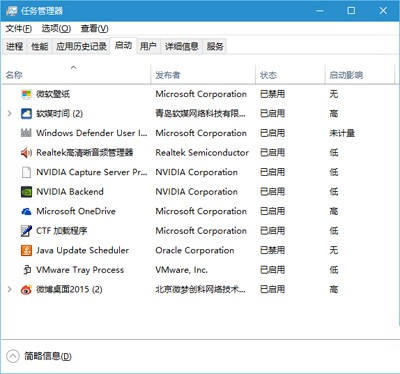Expand the 软媒时间 (2) group
Screen dimensions: 400x374
click(10, 114)
